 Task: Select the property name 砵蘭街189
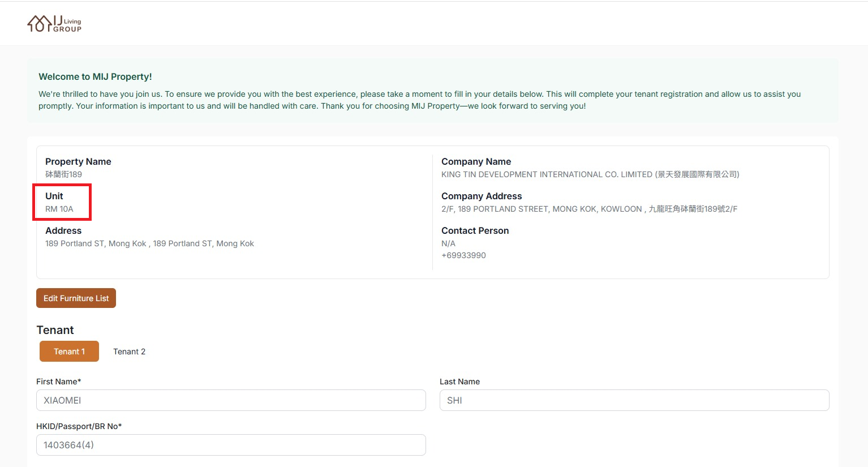click(x=63, y=174)
